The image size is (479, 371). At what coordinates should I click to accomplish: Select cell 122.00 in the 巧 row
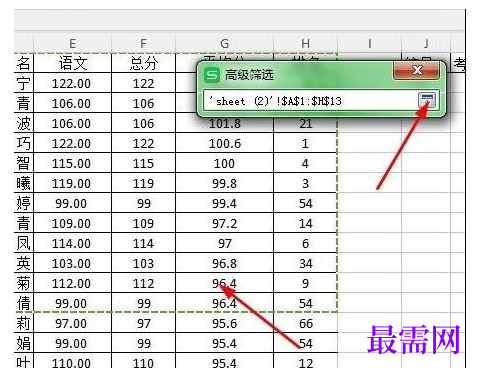pos(72,143)
